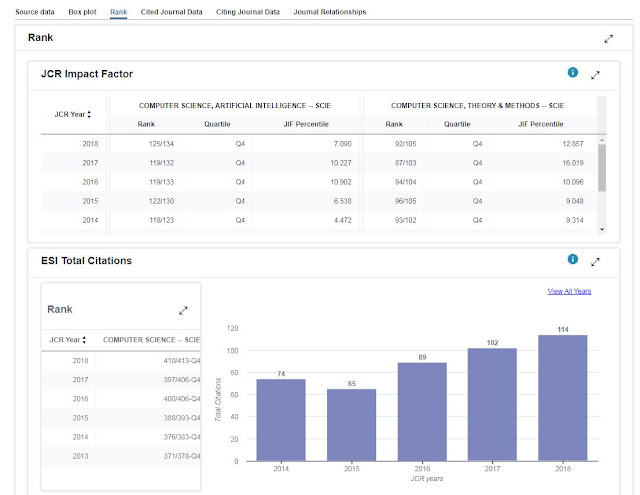
Task: Click scrollbar up arrow in Impact Factor table
Action: pyautogui.click(x=602, y=140)
